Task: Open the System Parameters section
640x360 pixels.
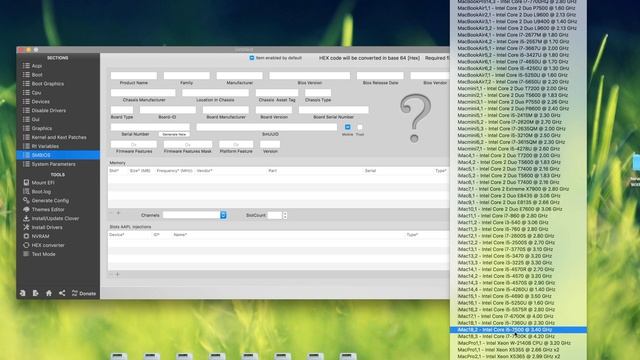Action: tap(53, 164)
